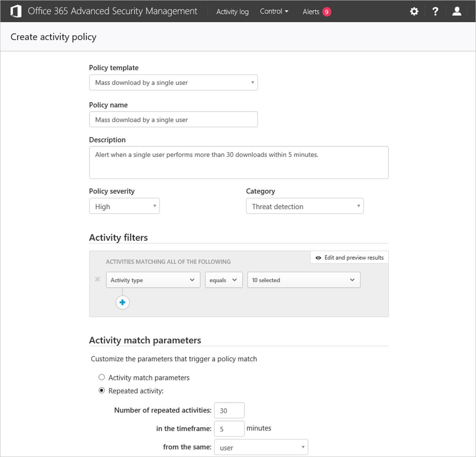Screen dimensions: 476x457
Task: Click the Number of repeated activities field
Action: pos(229,411)
